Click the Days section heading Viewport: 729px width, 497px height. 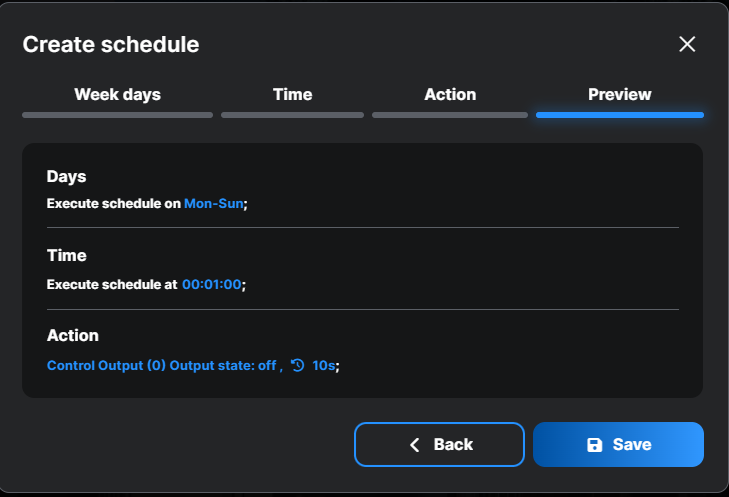point(67,177)
